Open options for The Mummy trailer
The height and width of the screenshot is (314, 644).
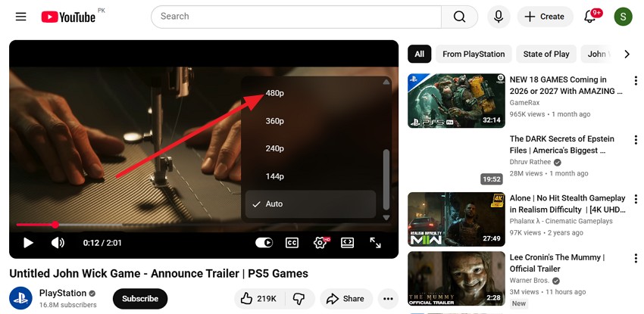click(636, 259)
